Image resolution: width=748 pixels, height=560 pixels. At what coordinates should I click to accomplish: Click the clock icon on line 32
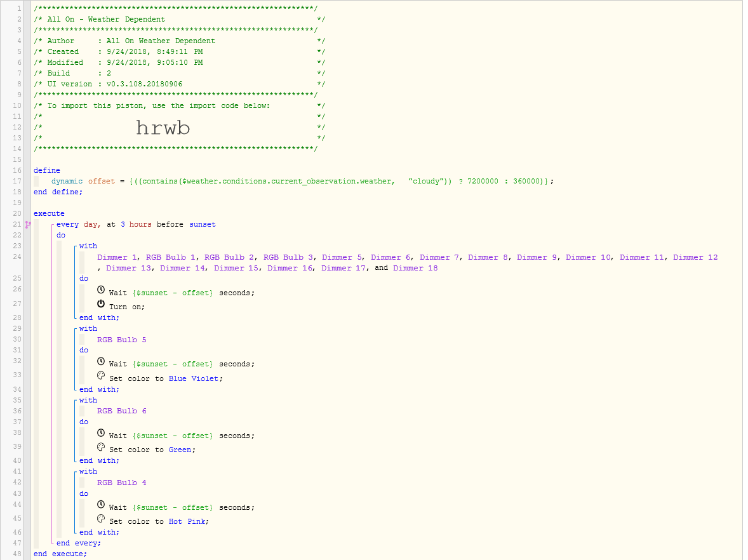coord(101,361)
